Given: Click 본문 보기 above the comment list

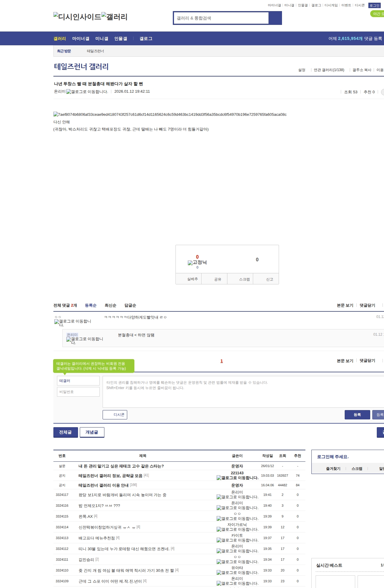Looking at the screenshot, I should (345, 305).
